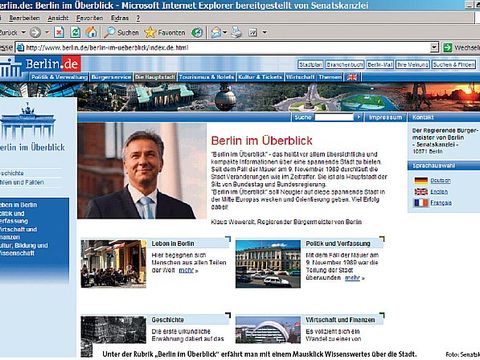Click the Stadtplan button
The height and width of the screenshot is (360, 480).
(310, 64)
